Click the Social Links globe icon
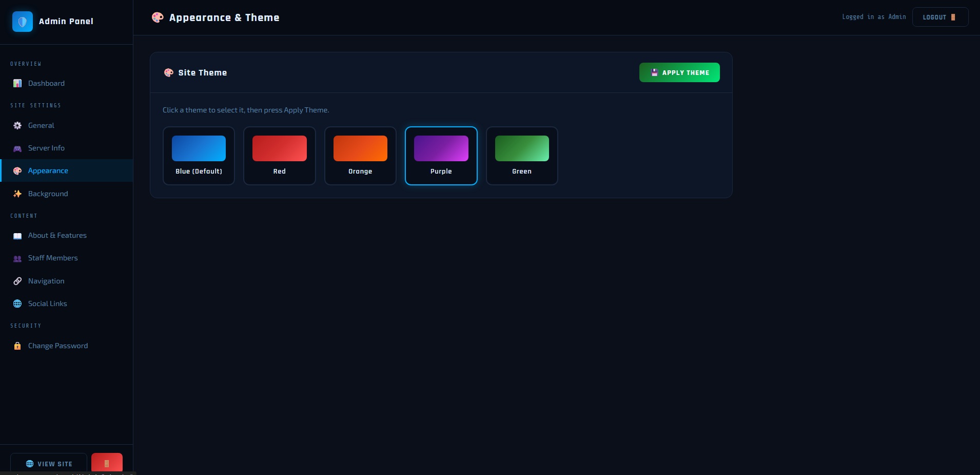This screenshot has width=980, height=475. click(17, 303)
